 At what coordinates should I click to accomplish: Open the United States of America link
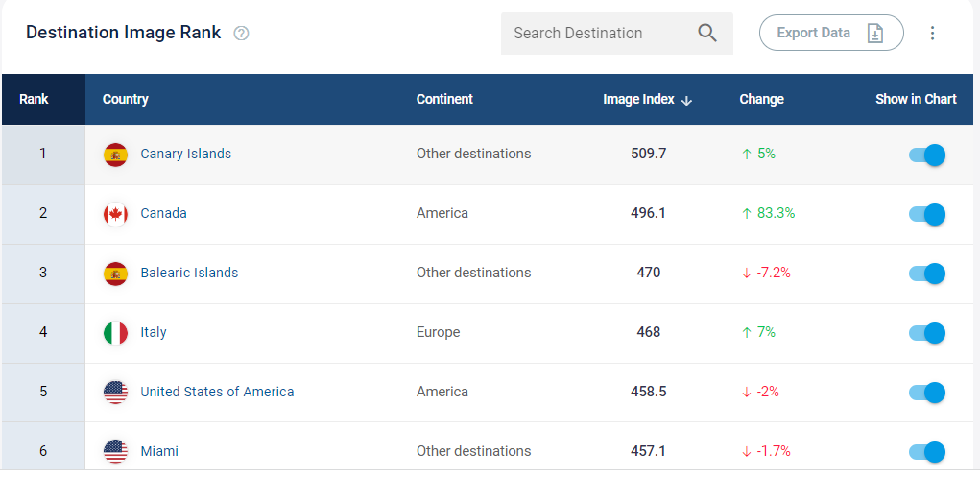pos(217,392)
